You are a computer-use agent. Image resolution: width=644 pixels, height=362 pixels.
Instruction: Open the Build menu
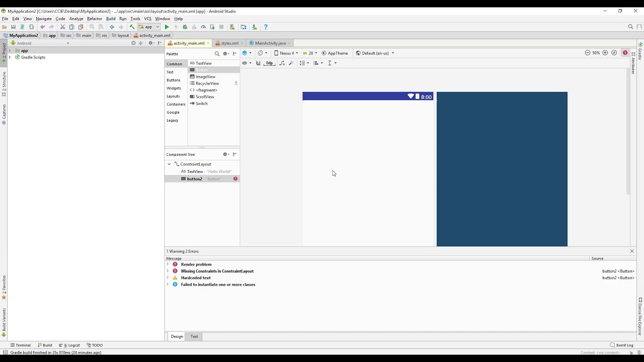pyautogui.click(x=111, y=19)
